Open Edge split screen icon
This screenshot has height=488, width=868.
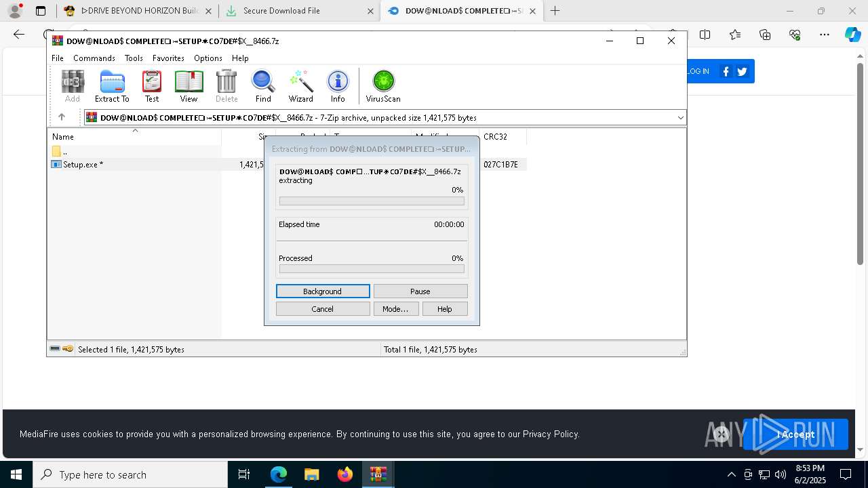[705, 35]
